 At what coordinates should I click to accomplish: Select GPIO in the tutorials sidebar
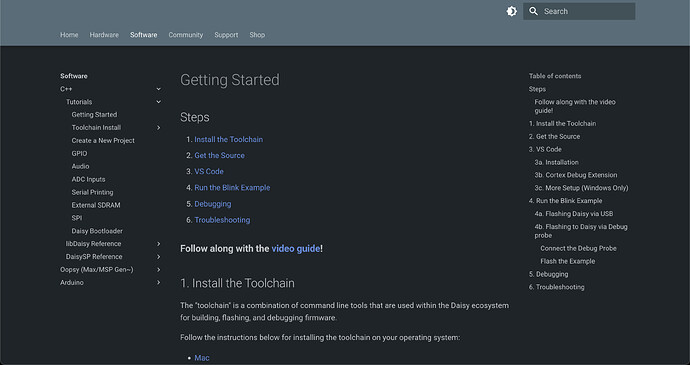(x=79, y=154)
